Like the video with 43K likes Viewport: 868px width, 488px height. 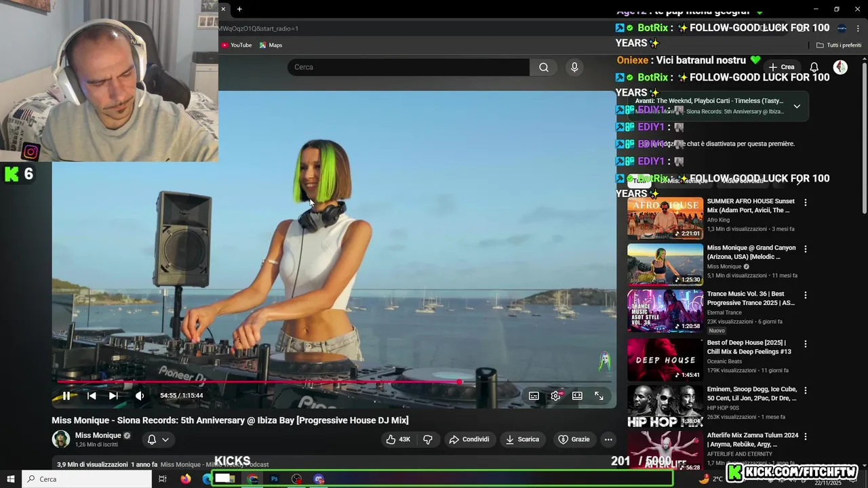pyautogui.click(x=398, y=439)
